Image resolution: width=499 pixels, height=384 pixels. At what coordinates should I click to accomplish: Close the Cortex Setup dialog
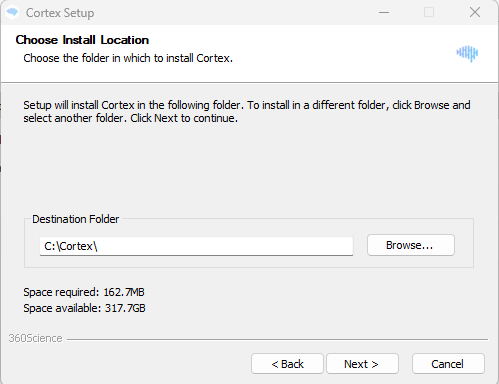pos(475,13)
